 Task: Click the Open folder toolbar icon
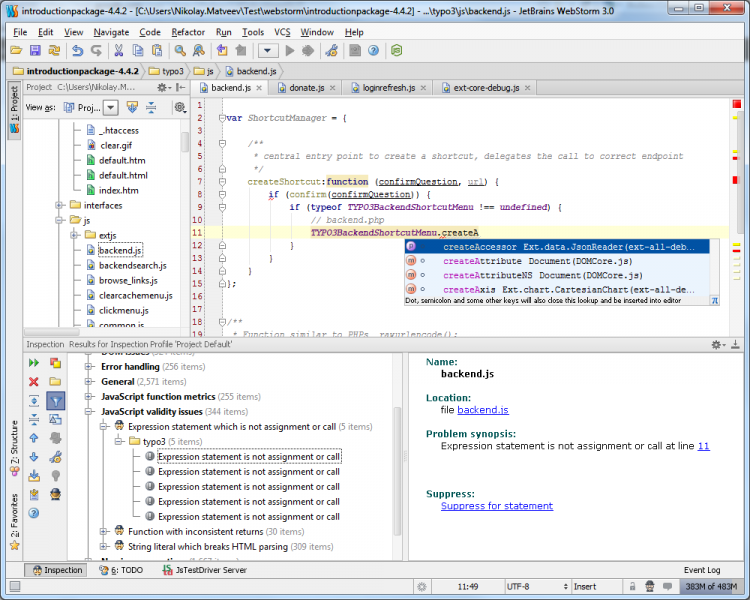coord(16,50)
